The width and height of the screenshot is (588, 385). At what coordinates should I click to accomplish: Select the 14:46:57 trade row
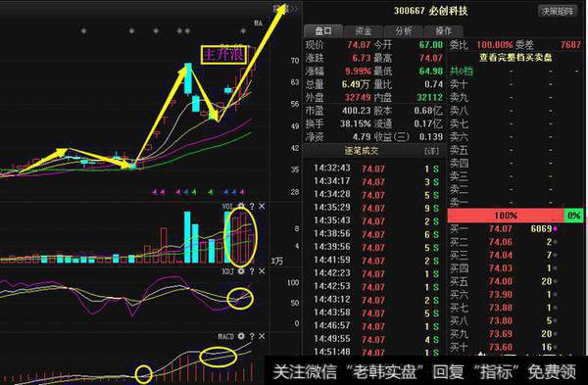[x=376, y=326]
